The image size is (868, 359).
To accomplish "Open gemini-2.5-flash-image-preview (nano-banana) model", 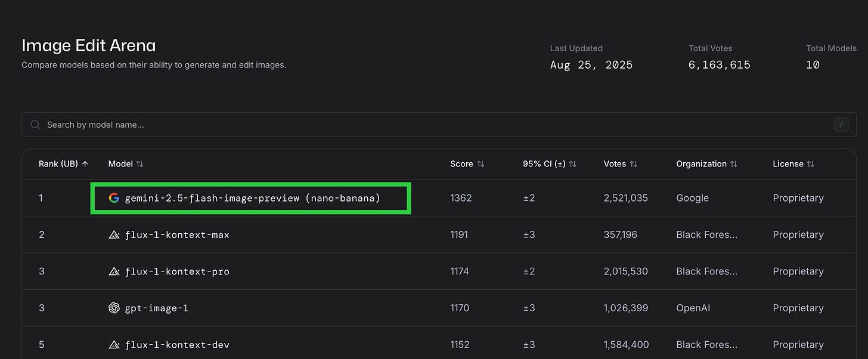I will pyautogui.click(x=252, y=198).
